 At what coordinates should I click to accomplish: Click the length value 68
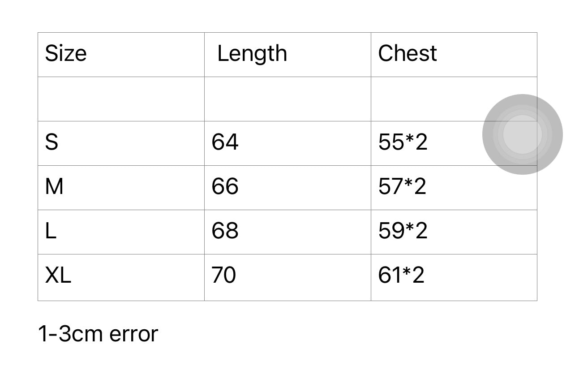(225, 231)
